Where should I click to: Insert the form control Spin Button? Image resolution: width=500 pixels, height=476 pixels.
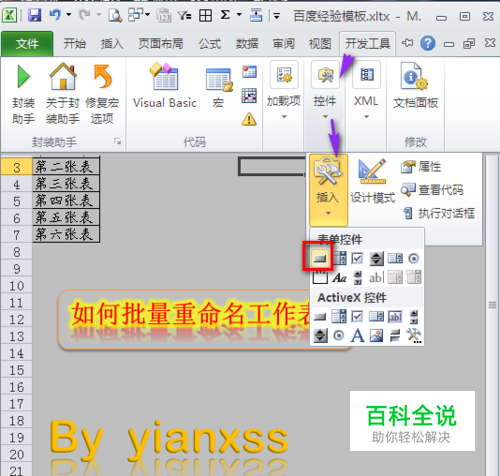point(376,258)
